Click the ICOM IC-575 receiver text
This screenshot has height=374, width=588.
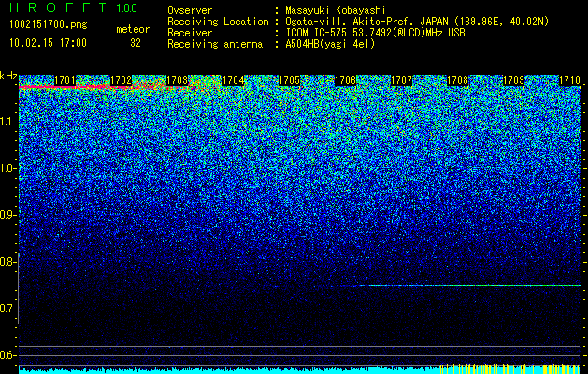pos(375,33)
